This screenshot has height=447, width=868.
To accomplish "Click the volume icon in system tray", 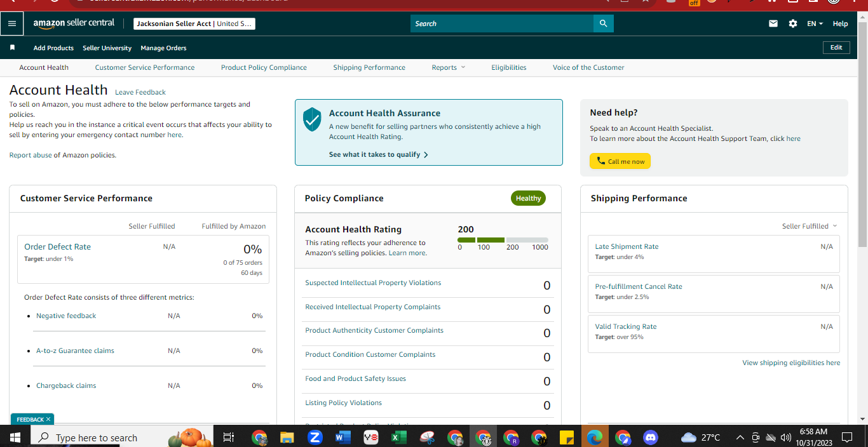I will [x=786, y=437].
